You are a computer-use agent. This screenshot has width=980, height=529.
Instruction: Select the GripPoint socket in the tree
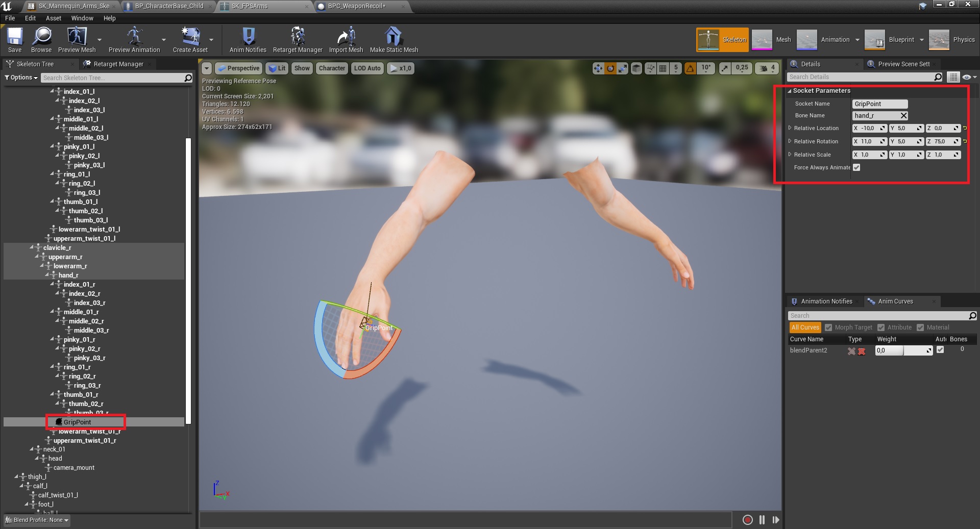point(77,422)
